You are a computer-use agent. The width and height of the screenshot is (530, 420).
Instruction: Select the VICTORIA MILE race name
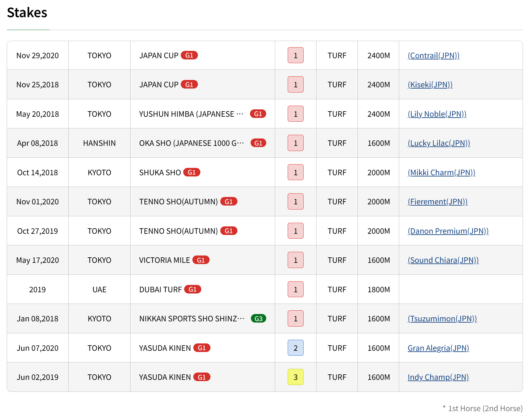(165, 260)
